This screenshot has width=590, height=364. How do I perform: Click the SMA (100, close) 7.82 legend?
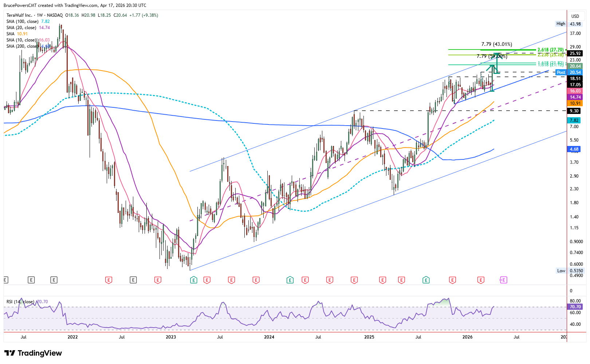pos(28,21)
